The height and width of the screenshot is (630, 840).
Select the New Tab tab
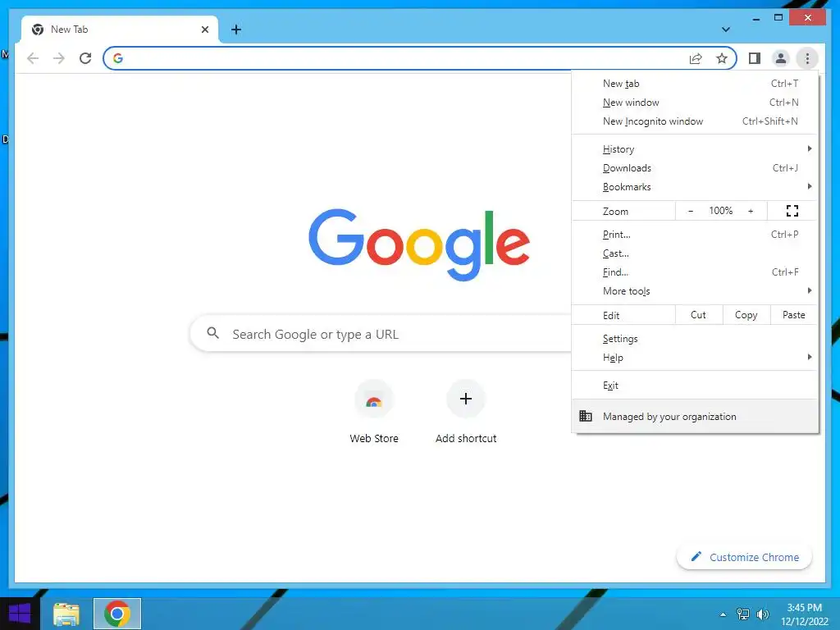(119, 30)
